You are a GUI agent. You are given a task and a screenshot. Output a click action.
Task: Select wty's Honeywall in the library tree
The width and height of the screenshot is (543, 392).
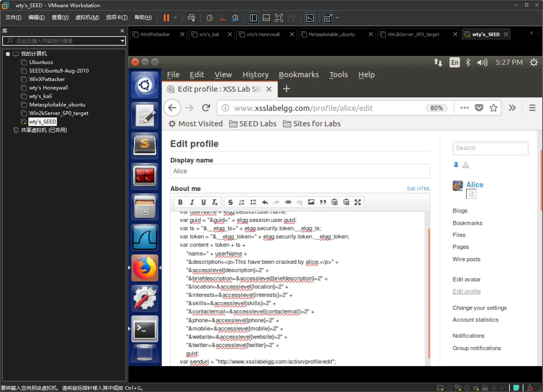click(48, 88)
